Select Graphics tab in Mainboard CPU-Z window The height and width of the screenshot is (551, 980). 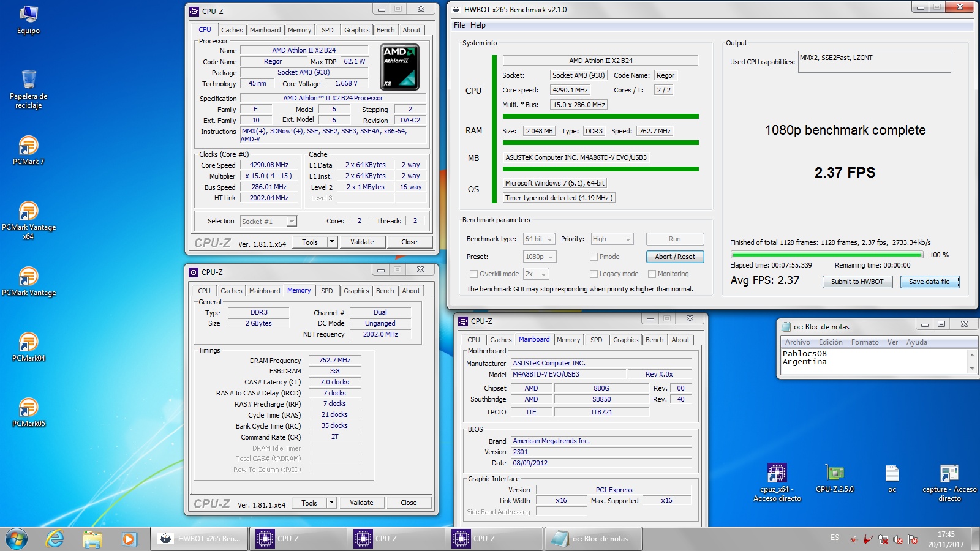pos(625,340)
